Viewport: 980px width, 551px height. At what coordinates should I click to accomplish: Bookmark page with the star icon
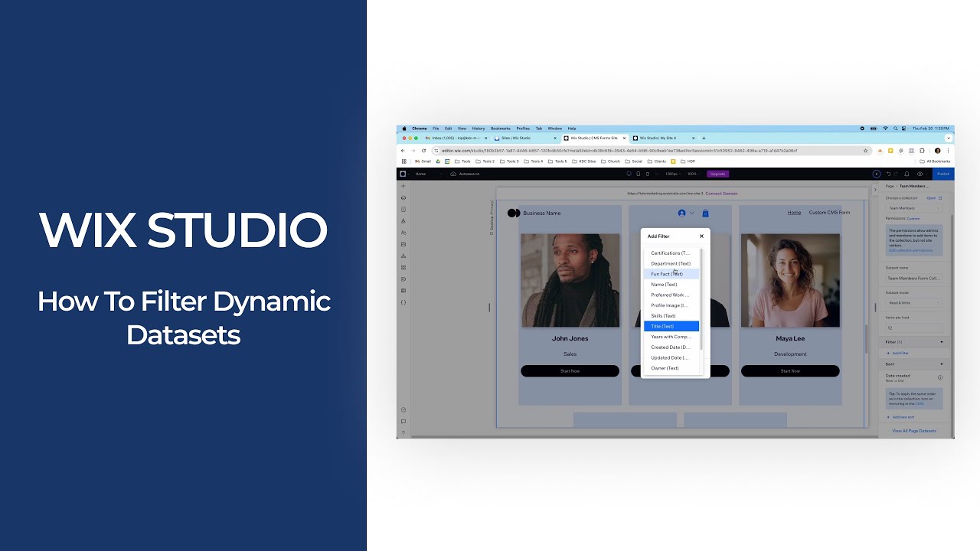click(x=866, y=151)
